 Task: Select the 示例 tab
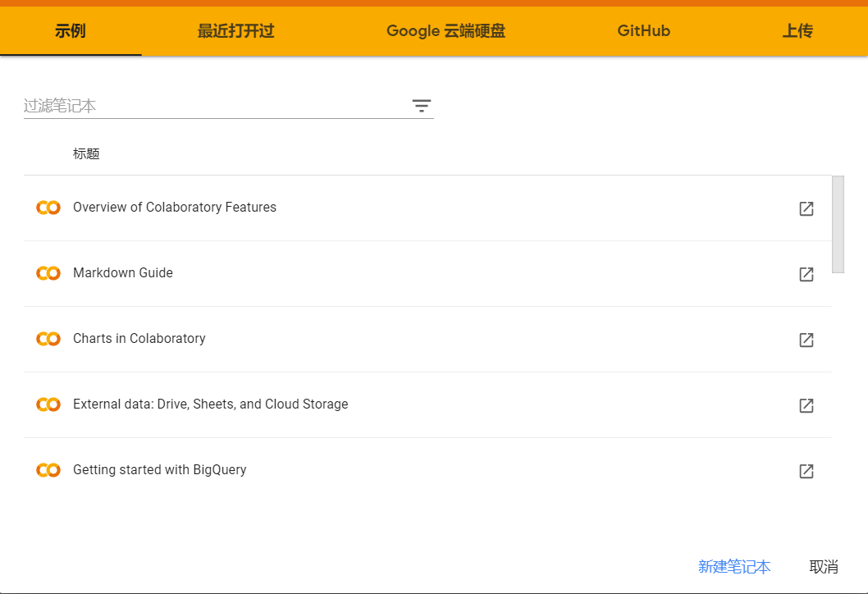pos(71,31)
